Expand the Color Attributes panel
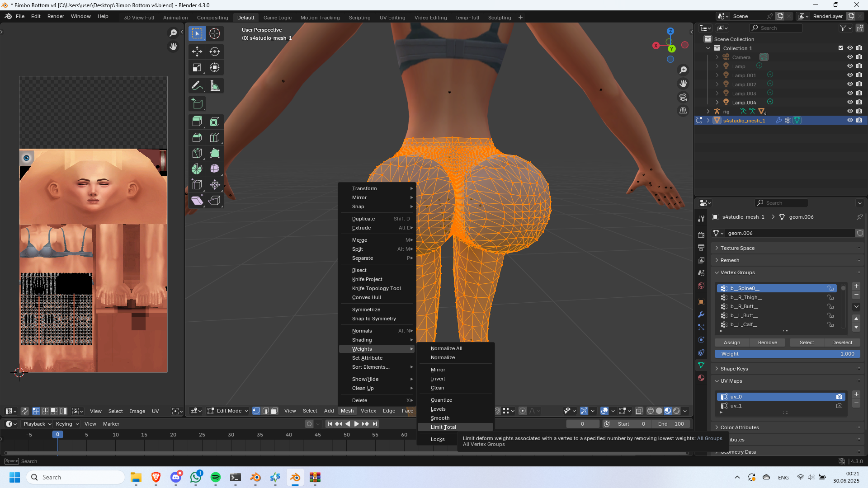This screenshot has width=868, height=488. pyautogui.click(x=739, y=427)
